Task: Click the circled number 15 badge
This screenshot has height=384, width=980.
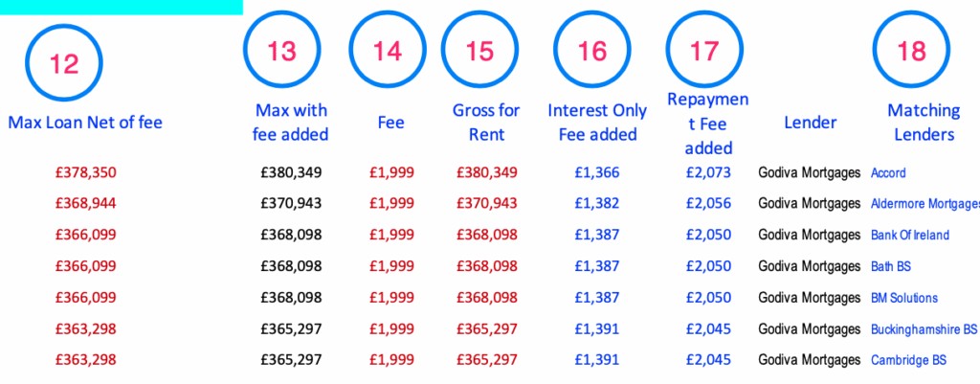Action: [x=480, y=52]
